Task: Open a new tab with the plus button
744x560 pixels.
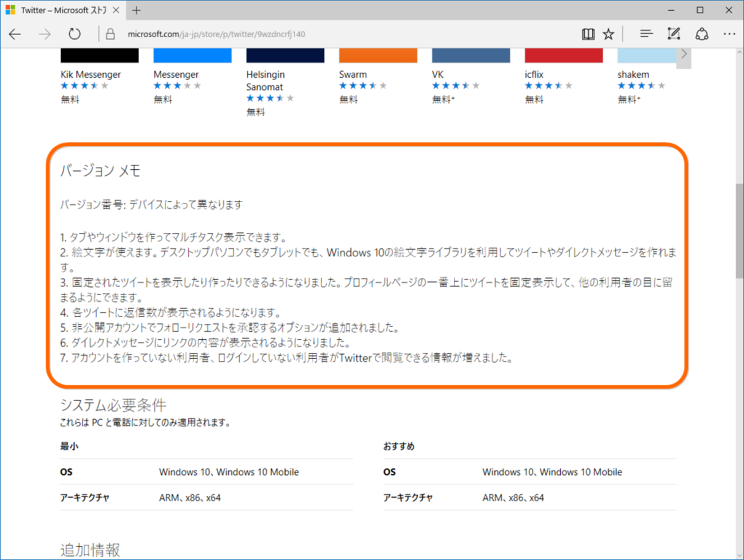Action: 136,10
